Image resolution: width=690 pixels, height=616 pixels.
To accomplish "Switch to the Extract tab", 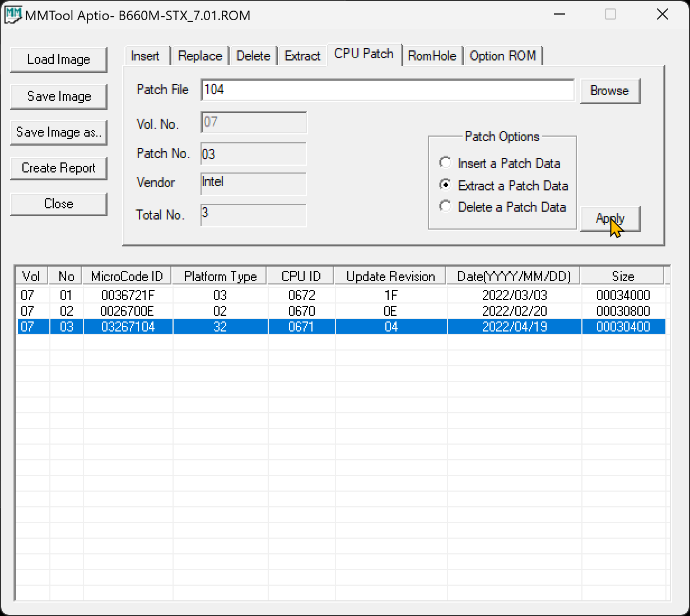I will [302, 56].
